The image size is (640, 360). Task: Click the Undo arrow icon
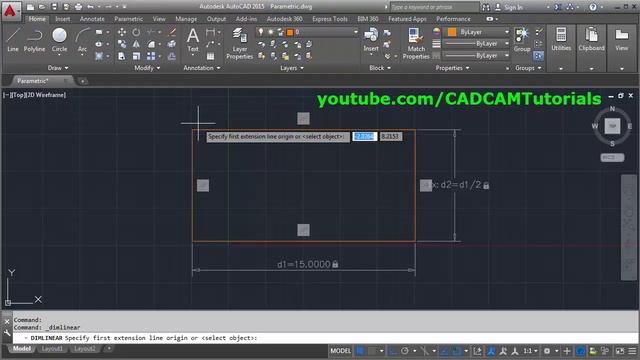(91, 7)
